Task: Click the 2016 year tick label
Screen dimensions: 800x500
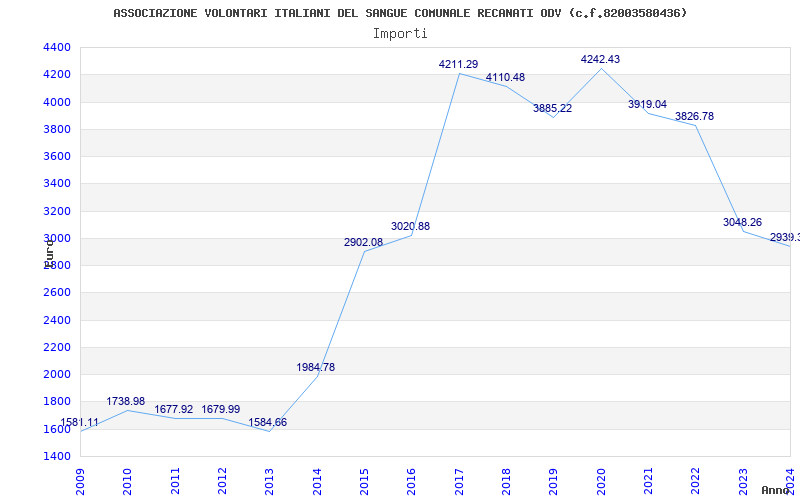Action: (412, 480)
